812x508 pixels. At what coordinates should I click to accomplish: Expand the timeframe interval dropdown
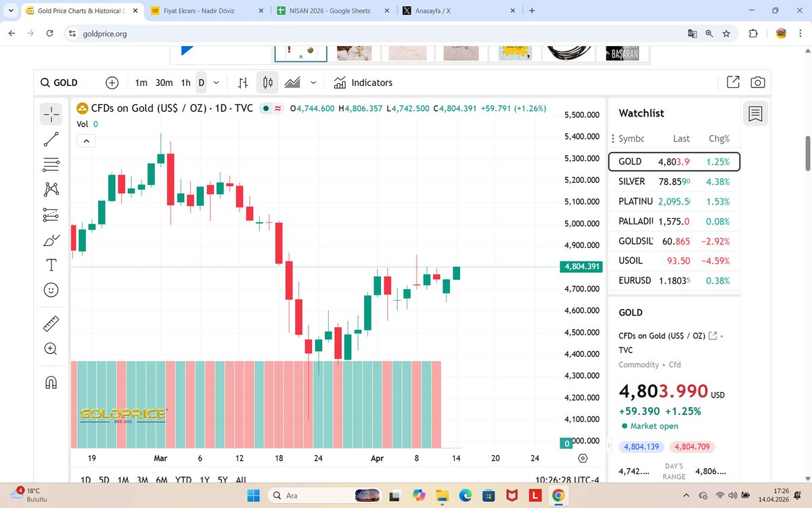click(216, 83)
